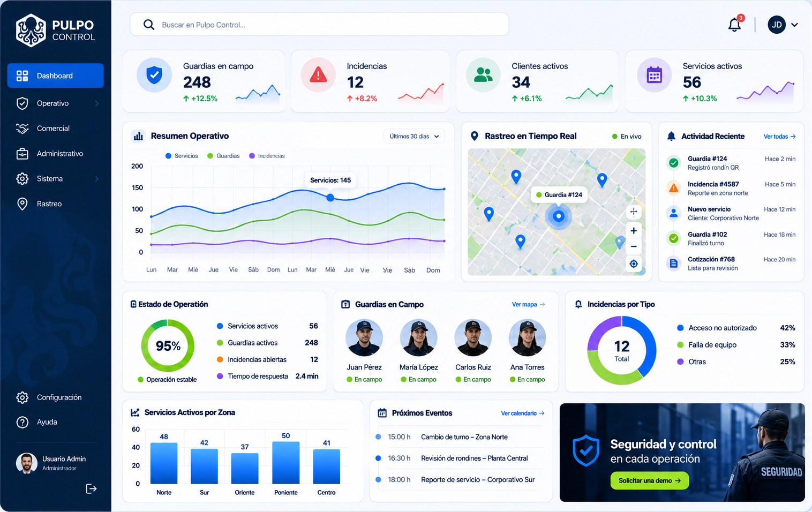Click the Guardias en campo shield icon
This screenshot has width=812, height=512.
coord(154,75)
